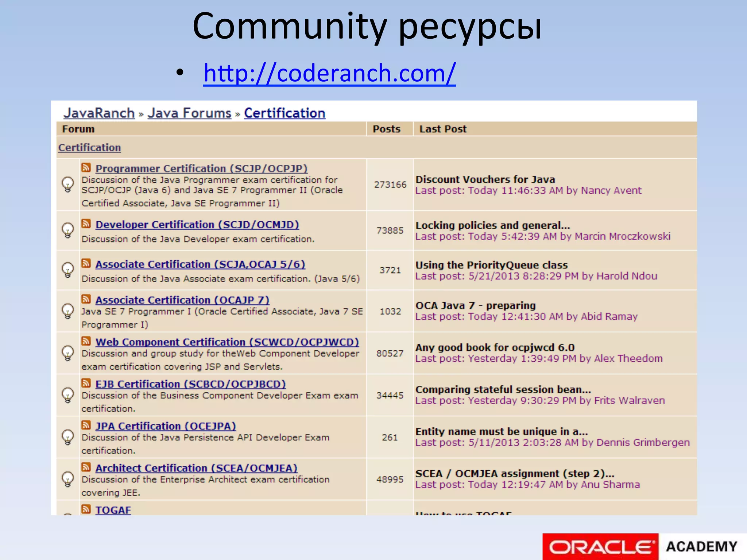Open Architect Certification (SCEA/OCMJEA) forum

[x=196, y=468]
